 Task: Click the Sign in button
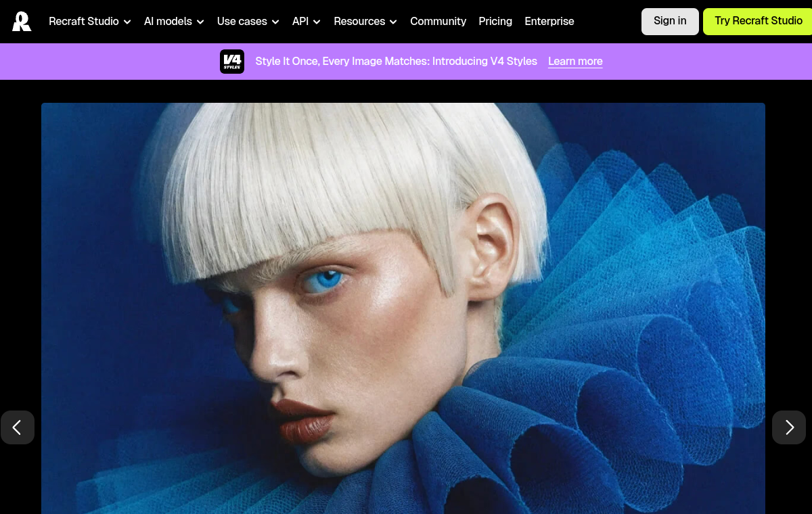point(670,22)
